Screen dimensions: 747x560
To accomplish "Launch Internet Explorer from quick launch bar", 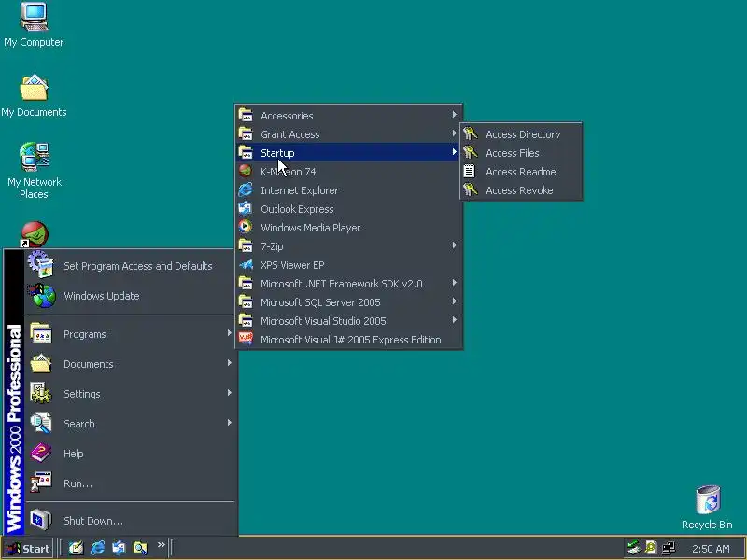I will click(97, 548).
